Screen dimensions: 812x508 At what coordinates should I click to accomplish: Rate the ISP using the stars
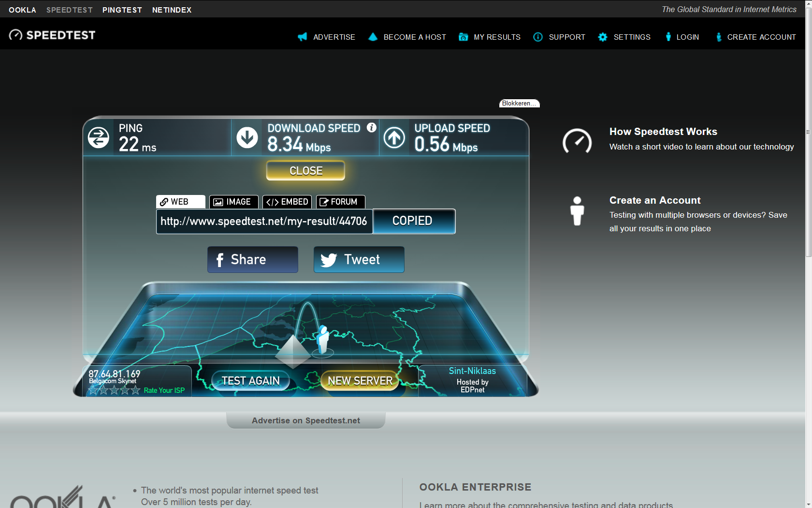[115, 390]
